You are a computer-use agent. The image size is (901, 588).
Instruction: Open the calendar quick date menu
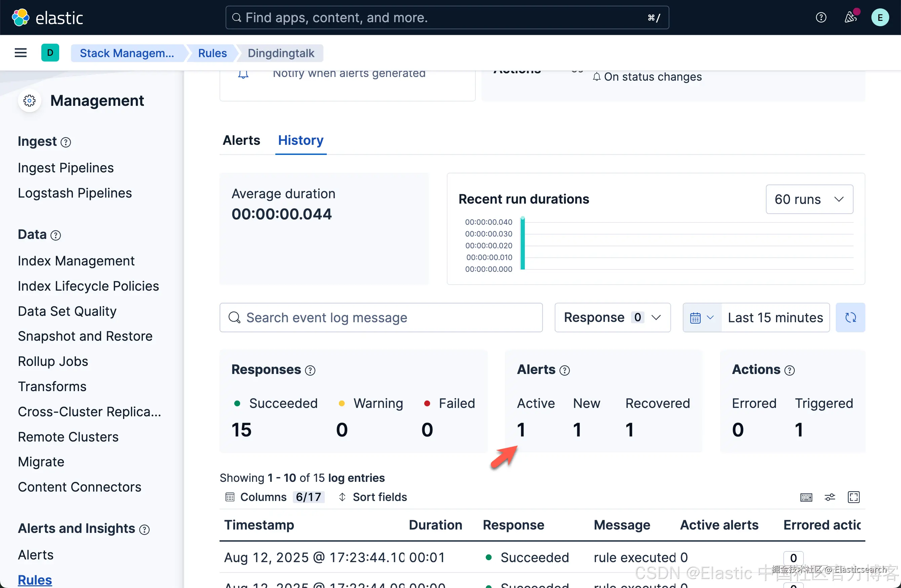tap(702, 318)
